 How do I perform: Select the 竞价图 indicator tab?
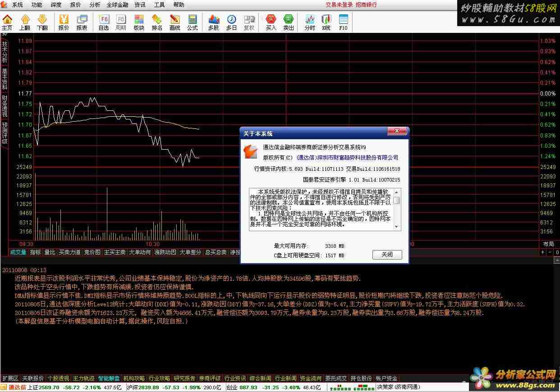(x=92, y=252)
